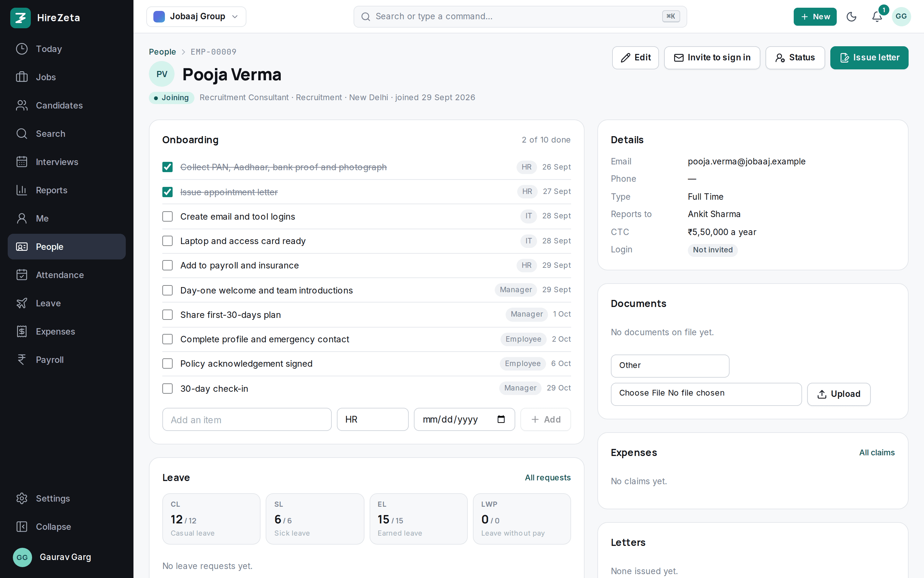Viewport: 924px width, 578px height.
Task: Open the Today page clock icon
Action: point(22,49)
